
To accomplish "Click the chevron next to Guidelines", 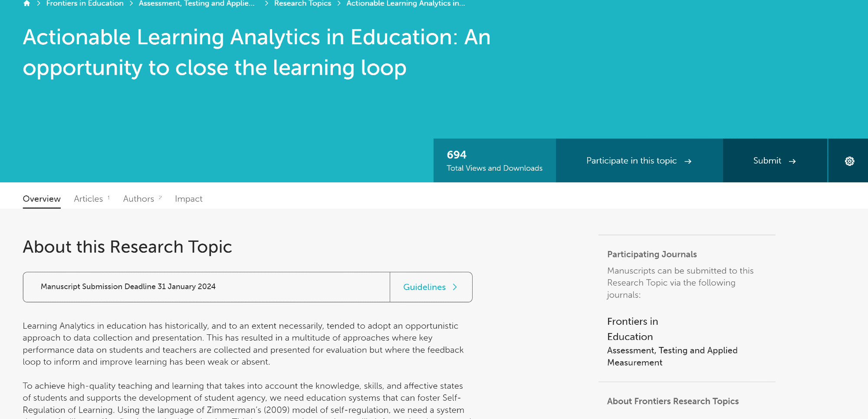I will point(455,287).
